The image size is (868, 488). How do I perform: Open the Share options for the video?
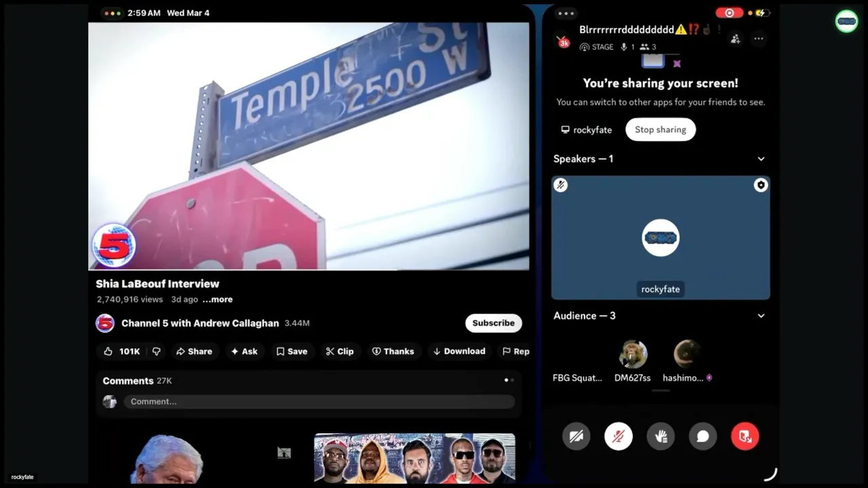tap(194, 351)
